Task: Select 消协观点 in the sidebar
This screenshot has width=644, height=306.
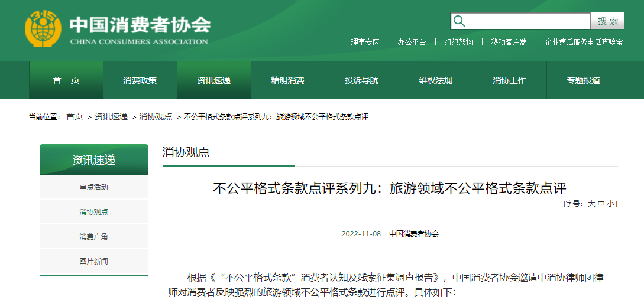Action: click(94, 212)
